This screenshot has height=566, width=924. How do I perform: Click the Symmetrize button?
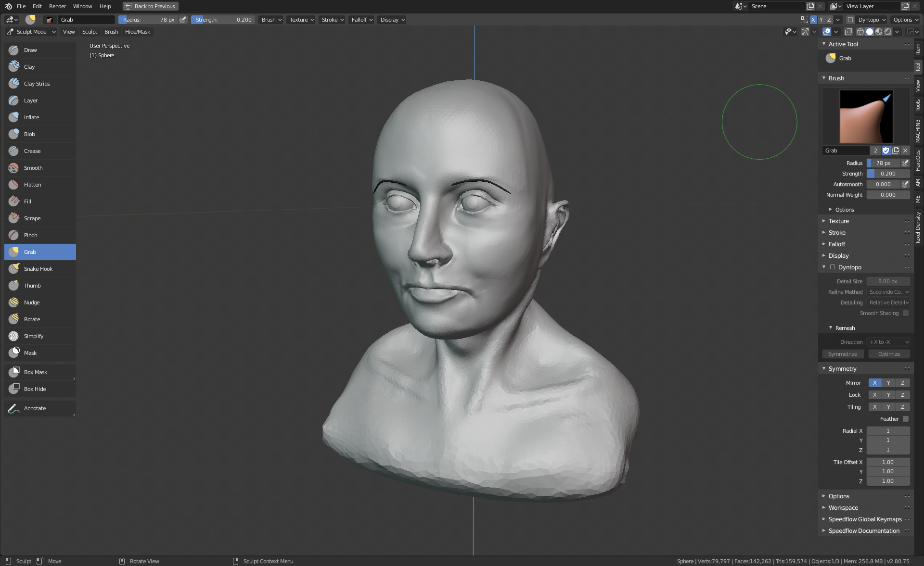(x=843, y=354)
